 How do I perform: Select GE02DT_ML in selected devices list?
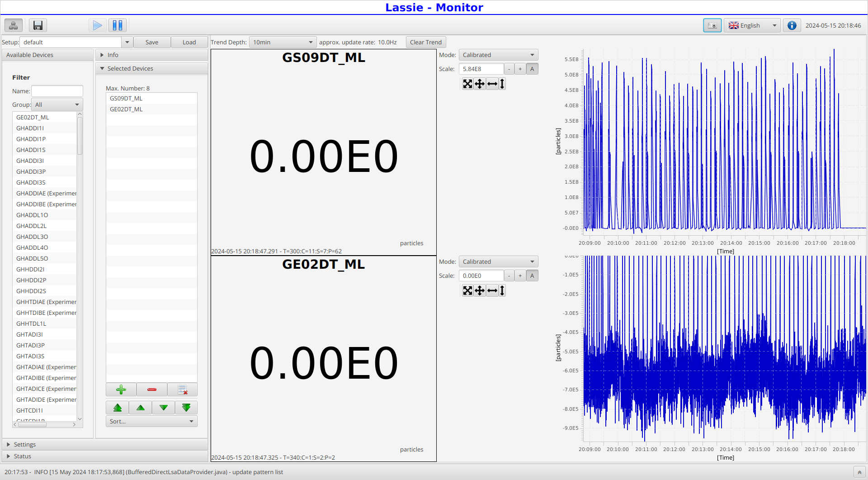pyautogui.click(x=151, y=109)
